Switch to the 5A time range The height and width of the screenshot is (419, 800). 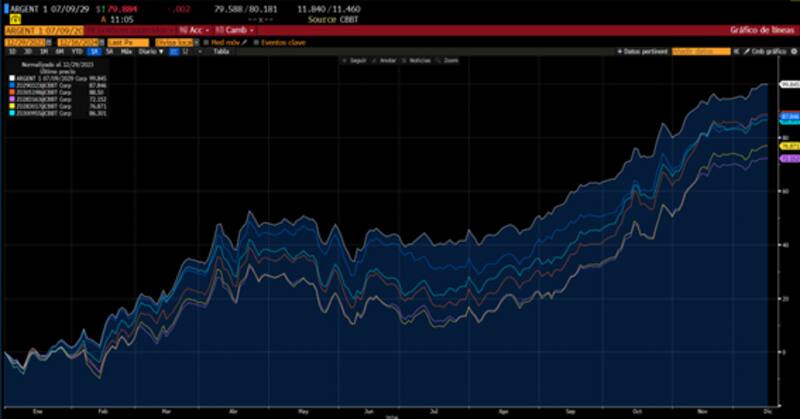109,50
